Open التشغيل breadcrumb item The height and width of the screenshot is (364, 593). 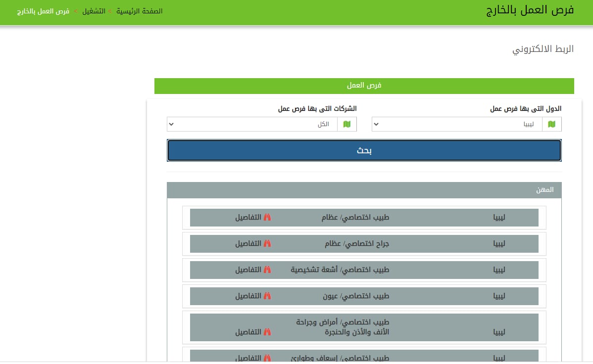click(94, 11)
